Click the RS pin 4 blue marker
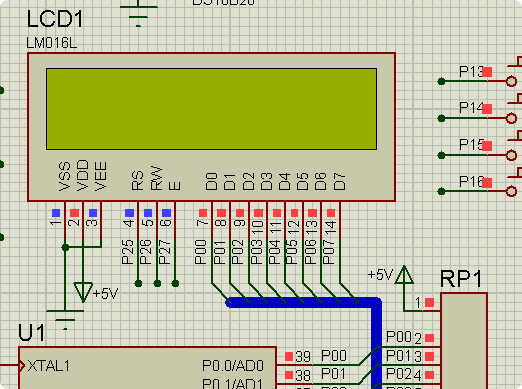Viewport: 522px width, 389px height. (x=129, y=213)
